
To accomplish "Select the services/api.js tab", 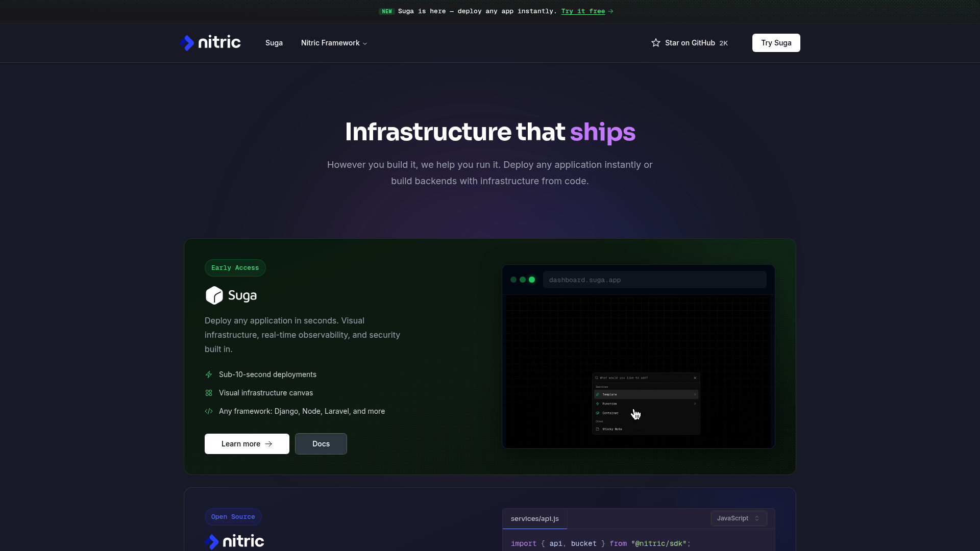I will coord(535,519).
